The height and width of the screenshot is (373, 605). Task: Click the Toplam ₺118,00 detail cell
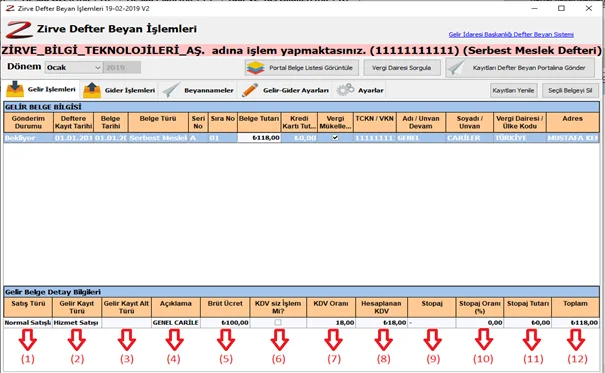(575, 322)
